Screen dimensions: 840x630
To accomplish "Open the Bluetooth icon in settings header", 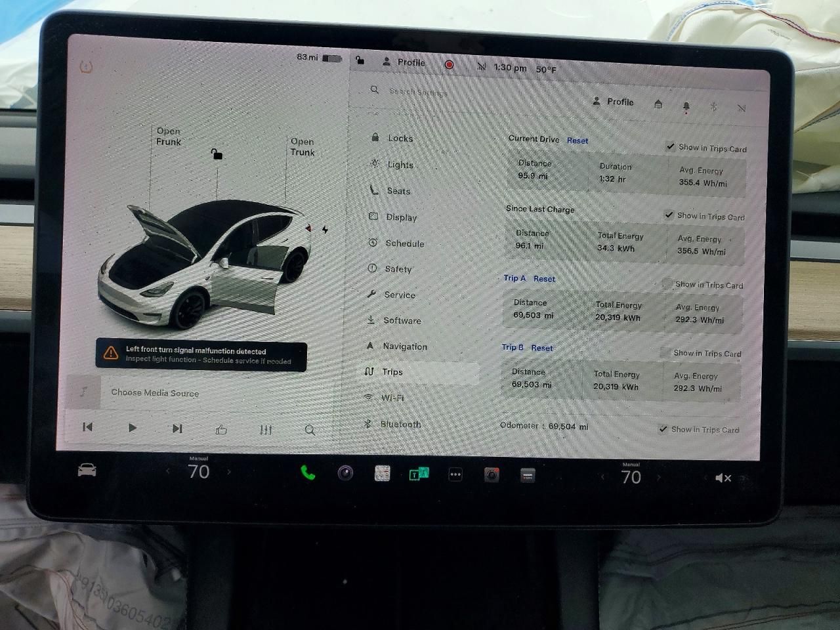I will click(x=713, y=107).
